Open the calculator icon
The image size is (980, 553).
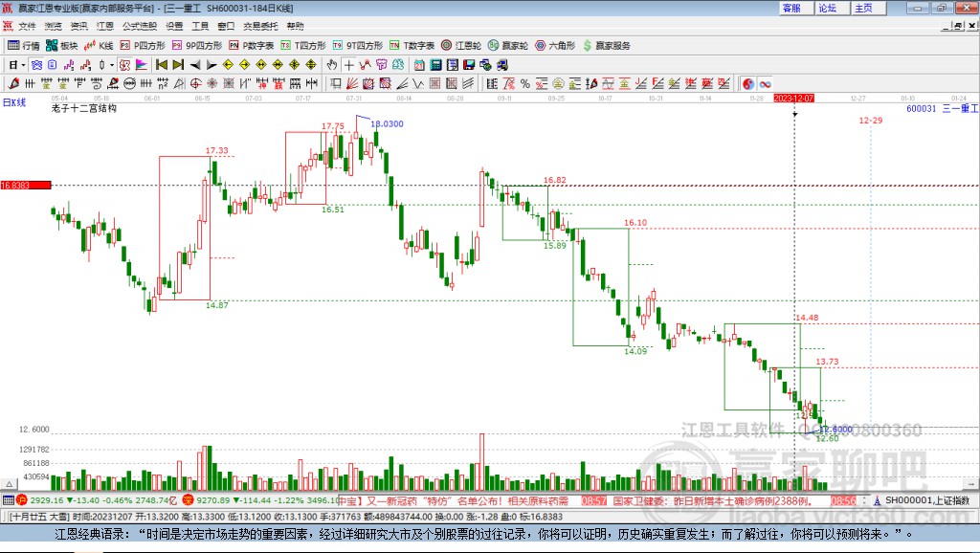click(435, 65)
